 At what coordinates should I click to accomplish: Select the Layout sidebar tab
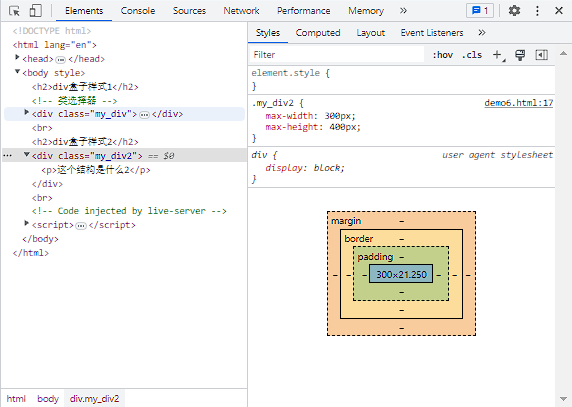pyautogui.click(x=371, y=33)
